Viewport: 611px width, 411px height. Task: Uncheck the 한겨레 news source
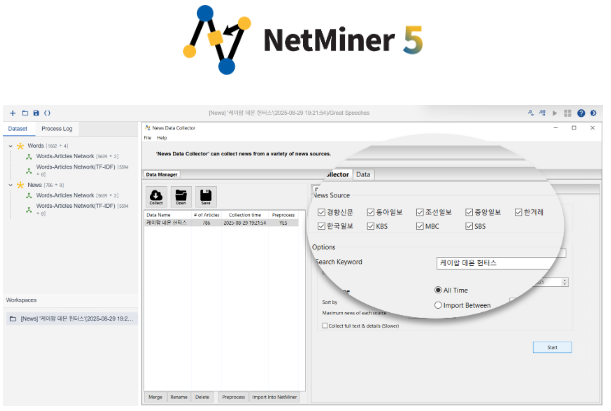(x=518, y=212)
